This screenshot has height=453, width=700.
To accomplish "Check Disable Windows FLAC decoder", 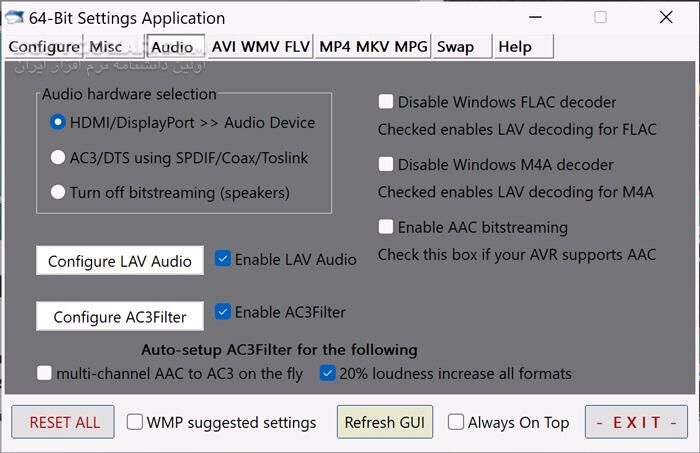I will (x=386, y=102).
